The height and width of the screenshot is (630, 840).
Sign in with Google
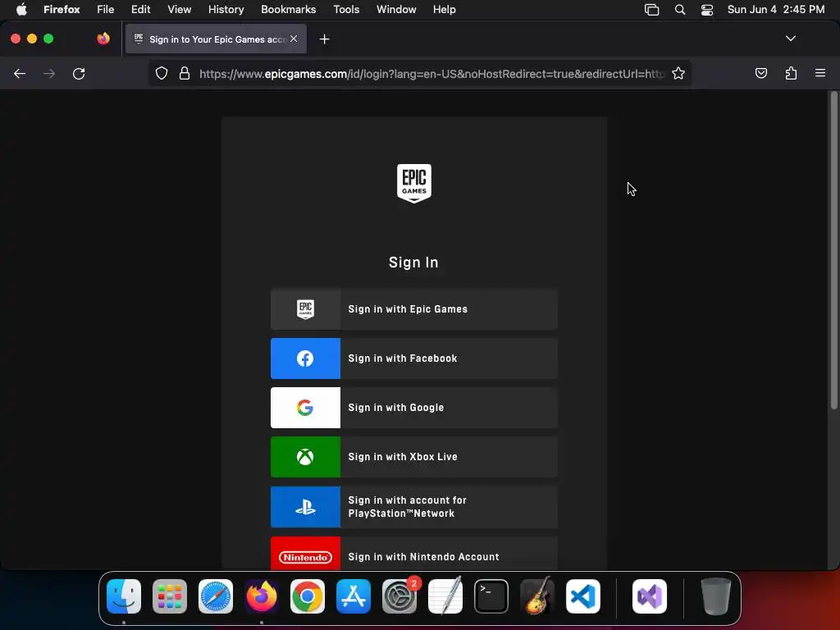click(x=414, y=408)
